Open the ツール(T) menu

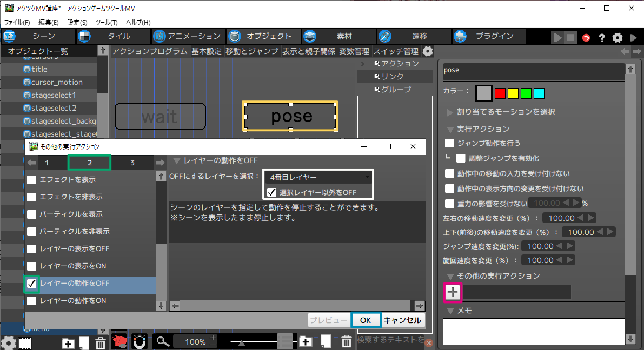coord(106,22)
